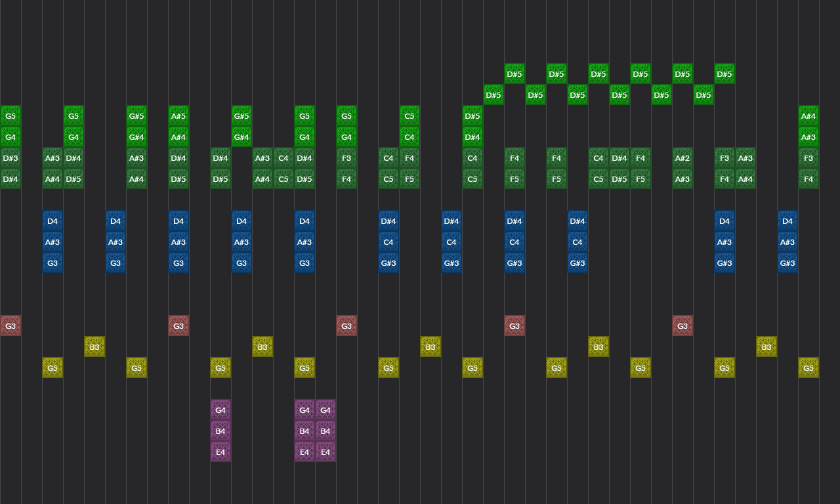Click the purple E4 note below B4 and G4
This screenshot has height=504, width=840.
(220, 452)
